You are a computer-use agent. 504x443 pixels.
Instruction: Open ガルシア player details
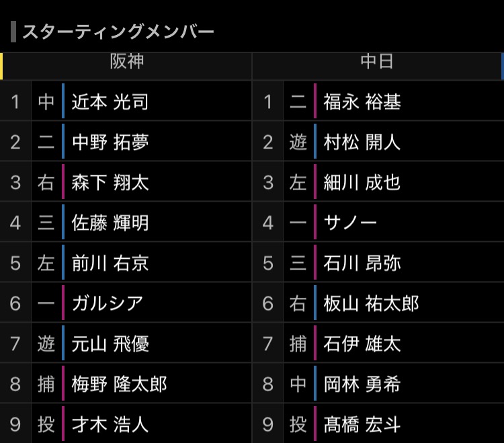(x=108, y=303)
